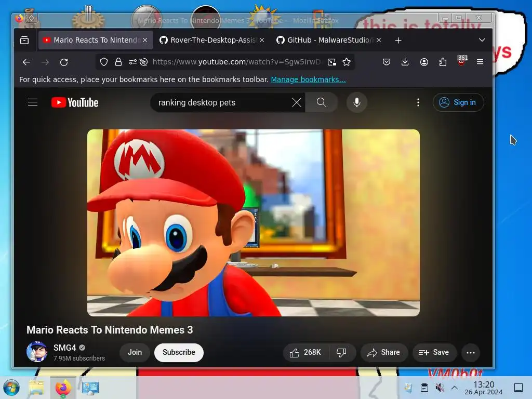Open the taskbar clock showing 13:20

click(x=484, y=388)
